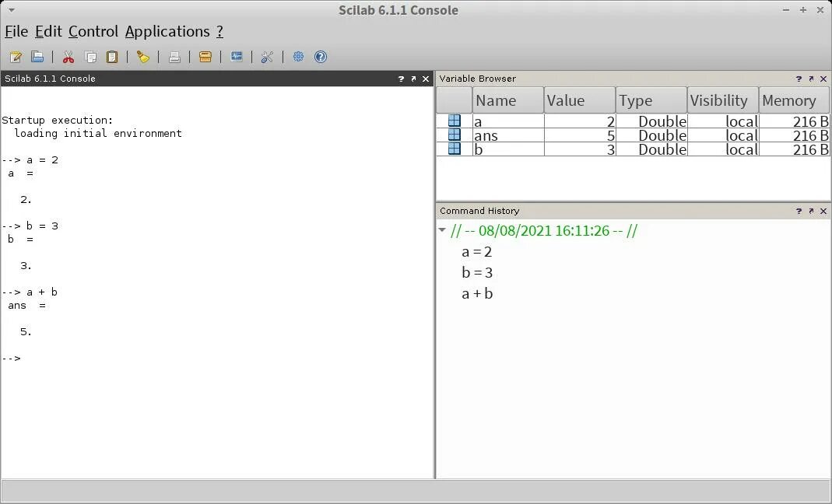
Task: Close the Command History panel
Action: pos(823,211)
